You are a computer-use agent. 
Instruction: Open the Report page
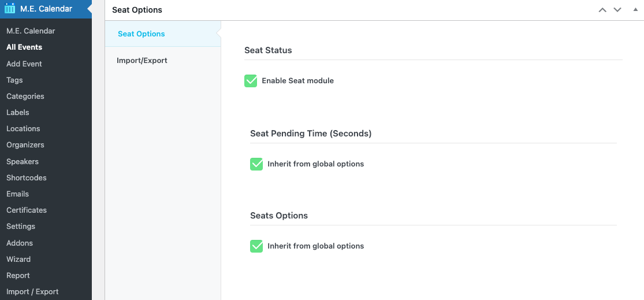click(18, 276)
